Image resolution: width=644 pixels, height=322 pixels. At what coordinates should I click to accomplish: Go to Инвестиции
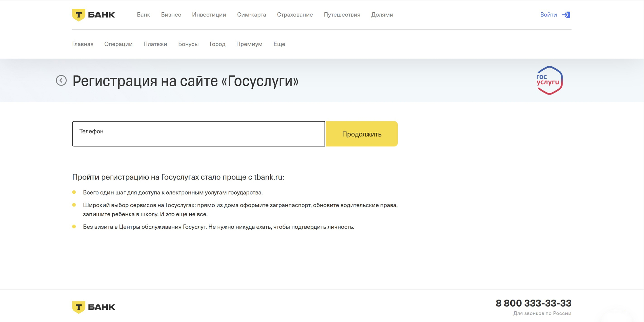209,15
